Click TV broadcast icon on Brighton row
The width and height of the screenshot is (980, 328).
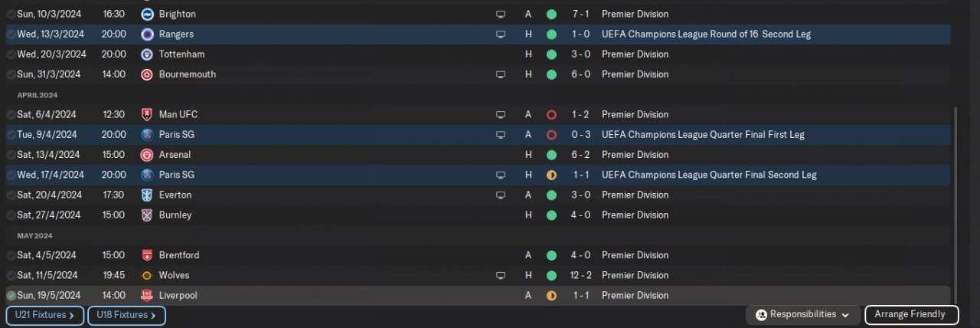point(501,15)
